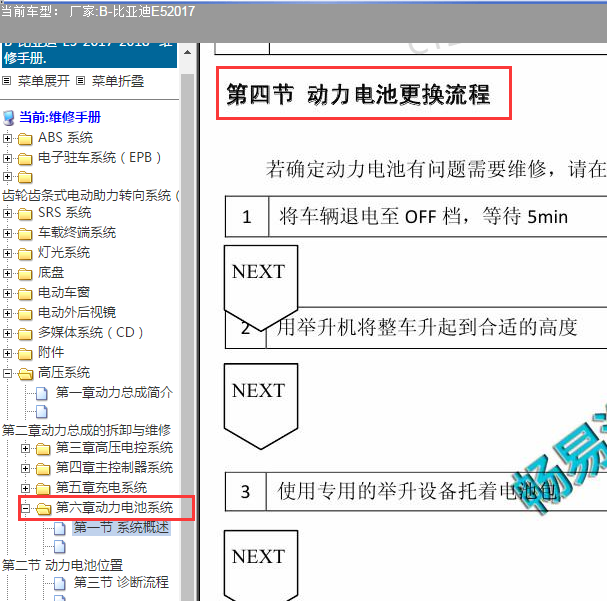The height and width of the screenshot is (601, 607).
Task: Expand the 电子驻车系统 (EPB) node
Action: [7, 158]
